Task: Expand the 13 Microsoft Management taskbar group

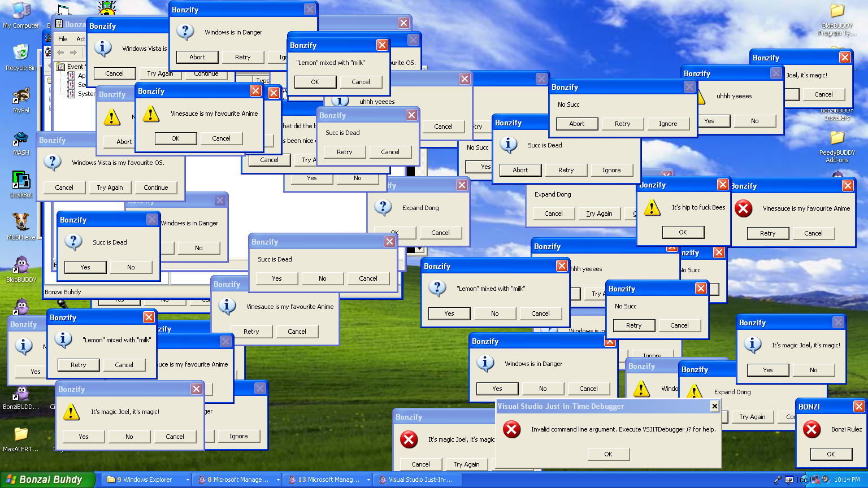Action: pos(368,480)
